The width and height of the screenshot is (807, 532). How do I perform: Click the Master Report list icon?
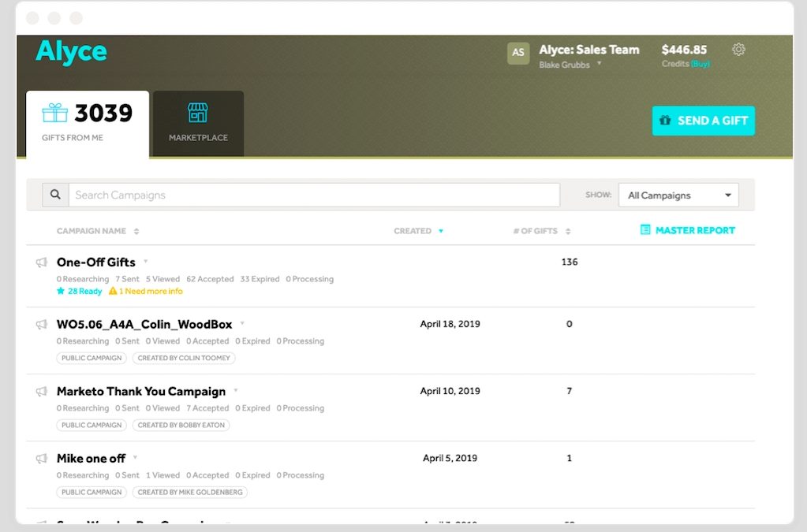coord(644,230)
